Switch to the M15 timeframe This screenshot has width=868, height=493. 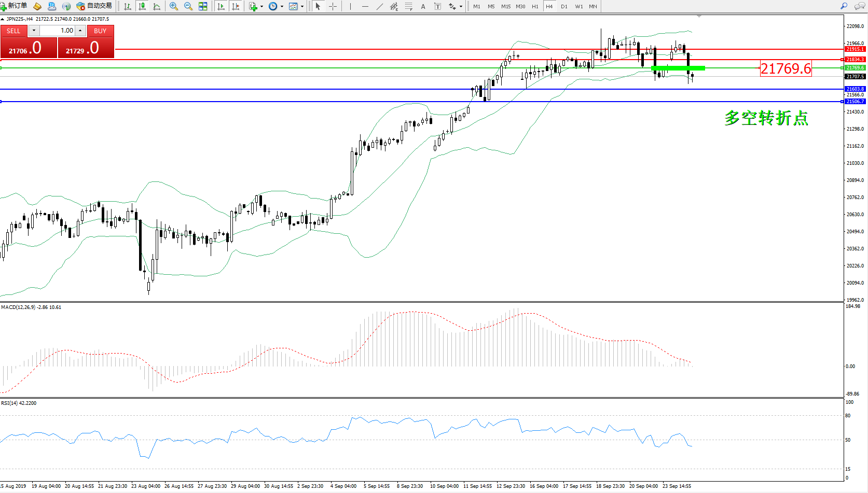click(x=506, y=6)
